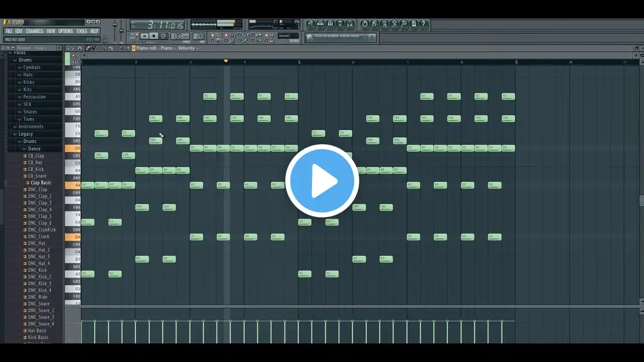Stop playback with the transport stop button
This screenshot has width=644, height=362.
154,36
